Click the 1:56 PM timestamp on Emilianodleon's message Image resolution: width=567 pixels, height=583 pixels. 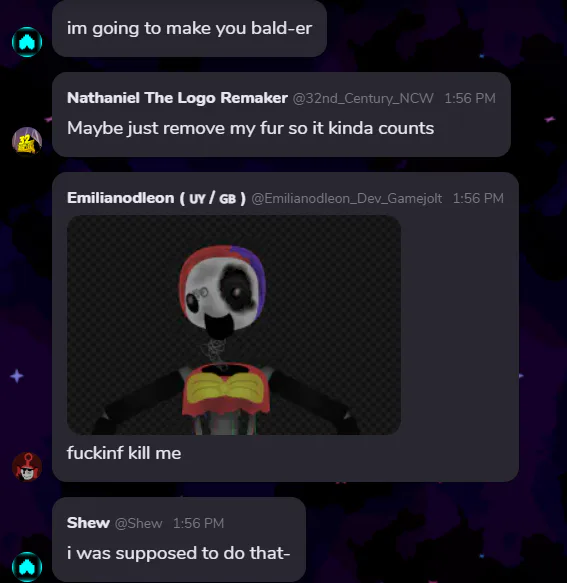478,198
